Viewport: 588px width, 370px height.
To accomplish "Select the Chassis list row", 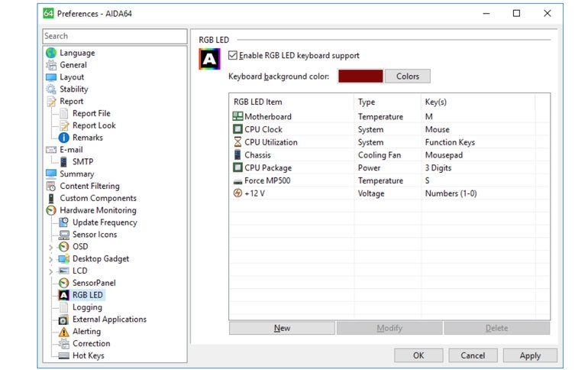I will (389, 155).
